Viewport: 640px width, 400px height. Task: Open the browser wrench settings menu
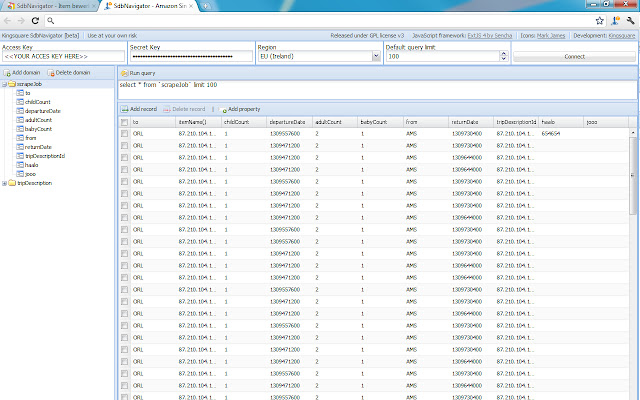coord(629,20)
